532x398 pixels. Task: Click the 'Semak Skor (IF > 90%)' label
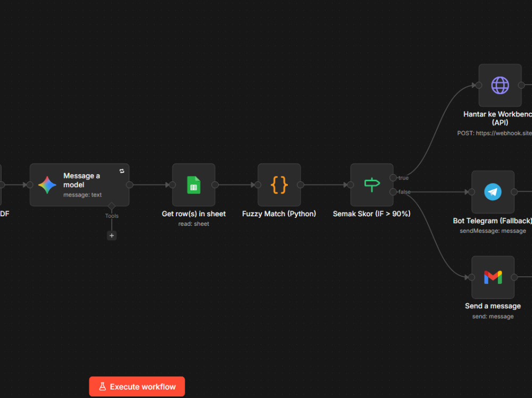point(371,214)
